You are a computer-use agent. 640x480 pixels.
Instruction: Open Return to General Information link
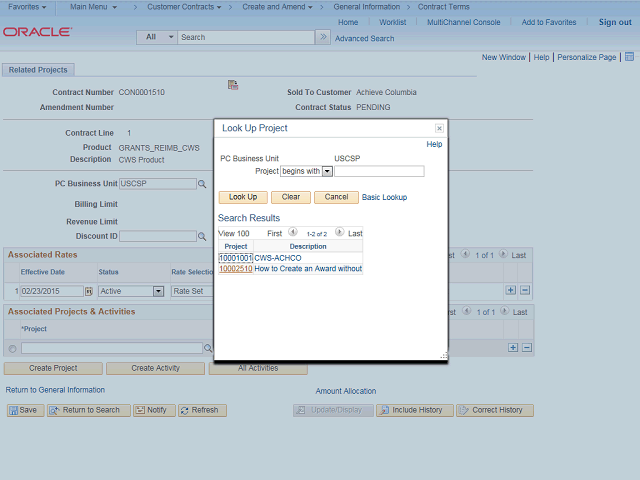(x=55, y=390)
